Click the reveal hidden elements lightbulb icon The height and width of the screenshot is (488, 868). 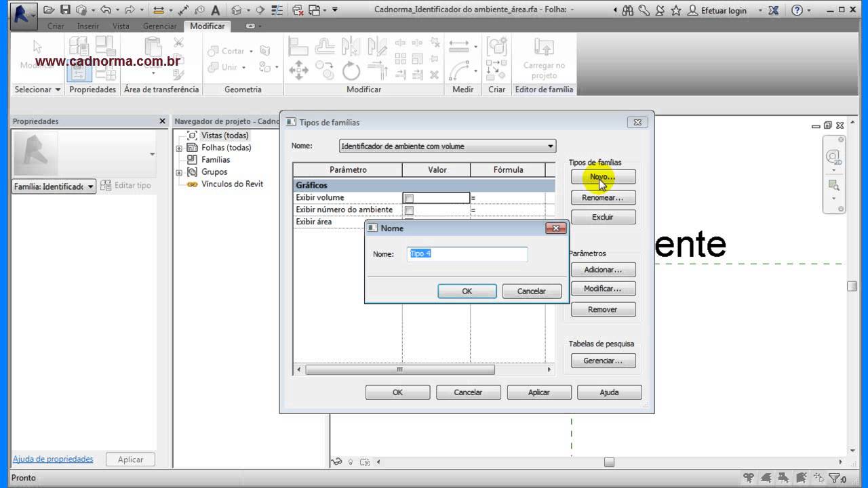351,462
